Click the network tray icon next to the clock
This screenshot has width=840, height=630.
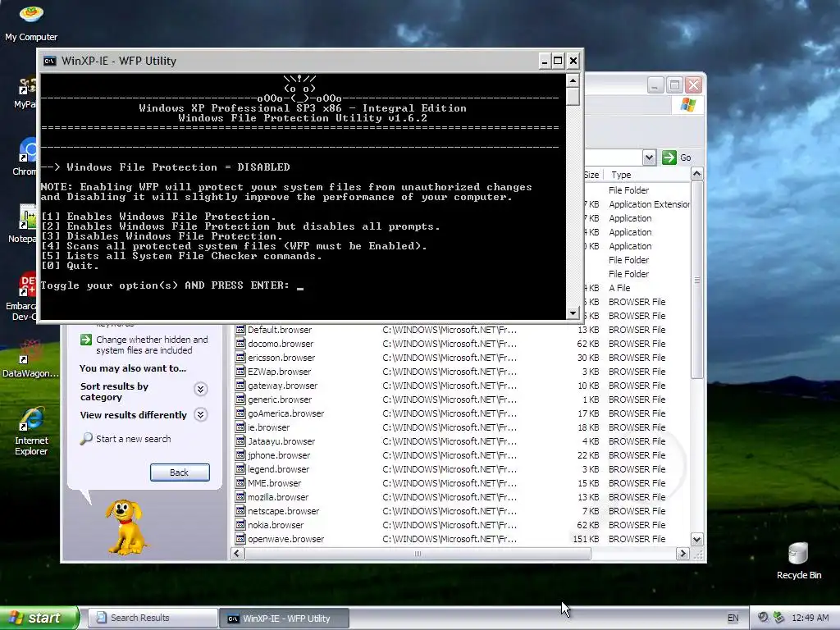tap(779, 618)
